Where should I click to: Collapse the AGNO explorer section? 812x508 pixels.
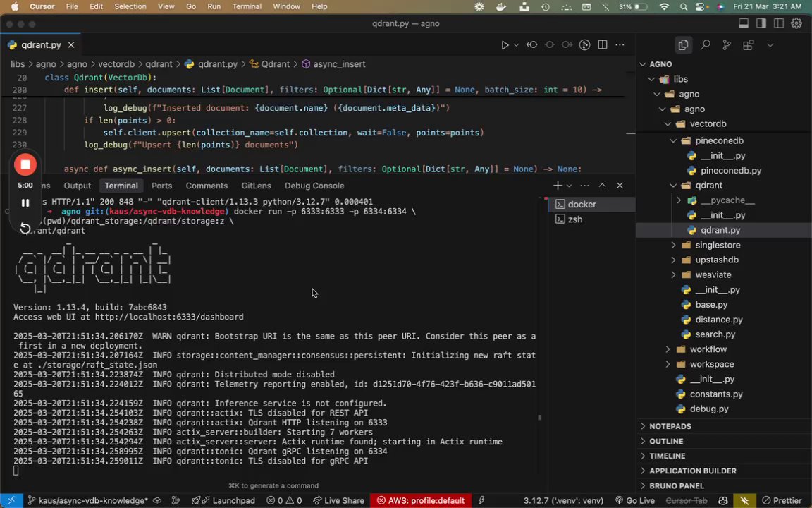643,64
